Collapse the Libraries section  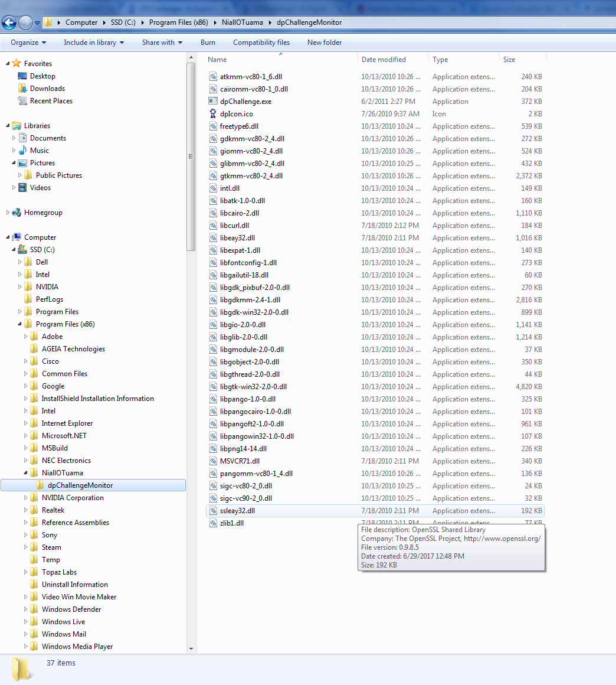click(x=8, y=126)
